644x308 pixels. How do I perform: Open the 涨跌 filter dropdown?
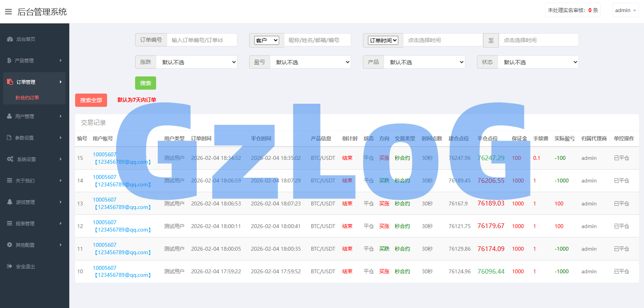[196, 62]
